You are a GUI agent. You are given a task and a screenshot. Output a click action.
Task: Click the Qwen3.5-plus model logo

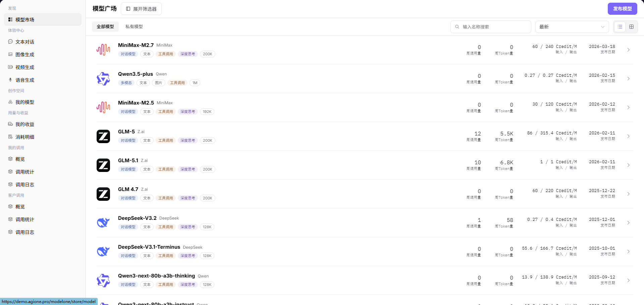click(x=103, y=79)
